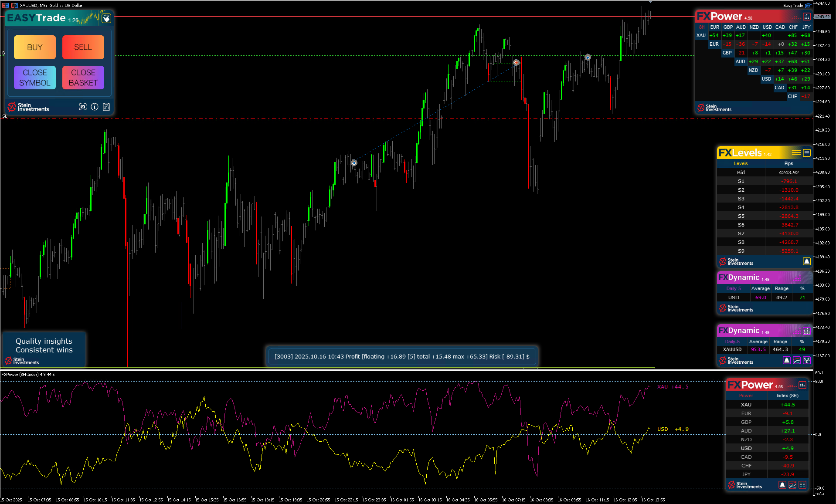Select USD row in lower FXPower list
Viewport: 836px width, 504px height.
(767, 448)
